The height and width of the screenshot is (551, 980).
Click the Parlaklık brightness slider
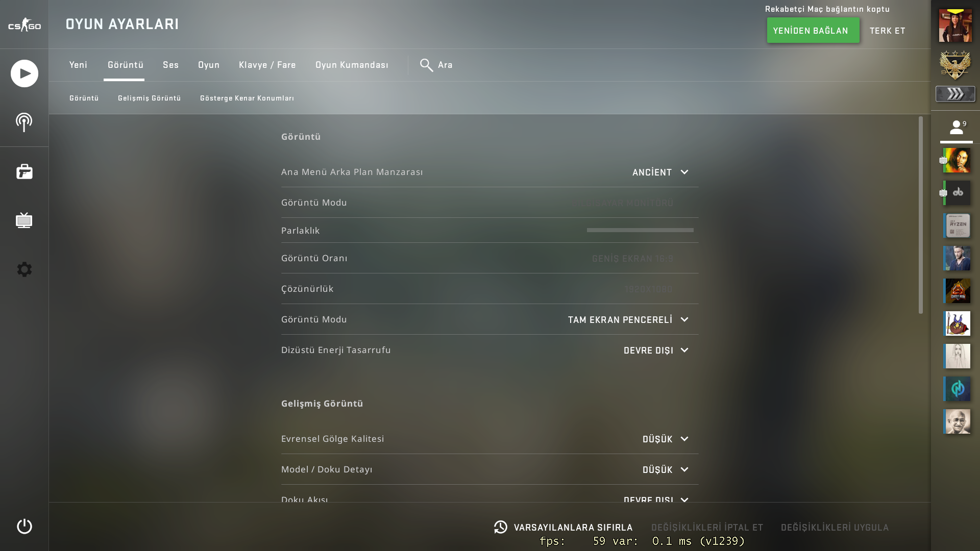640,230
